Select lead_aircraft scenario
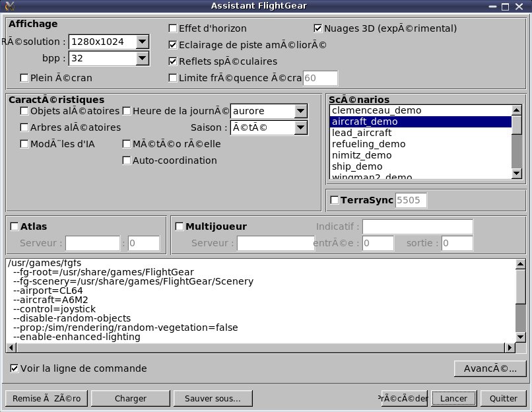Image resolution: width=532 pixels, height=412 pixels. 420,133
